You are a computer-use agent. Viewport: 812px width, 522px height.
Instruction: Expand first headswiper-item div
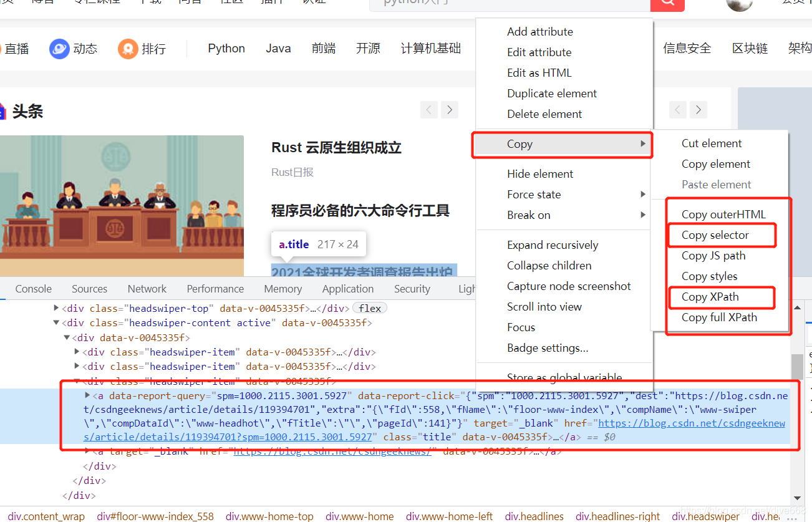(77, 352)
